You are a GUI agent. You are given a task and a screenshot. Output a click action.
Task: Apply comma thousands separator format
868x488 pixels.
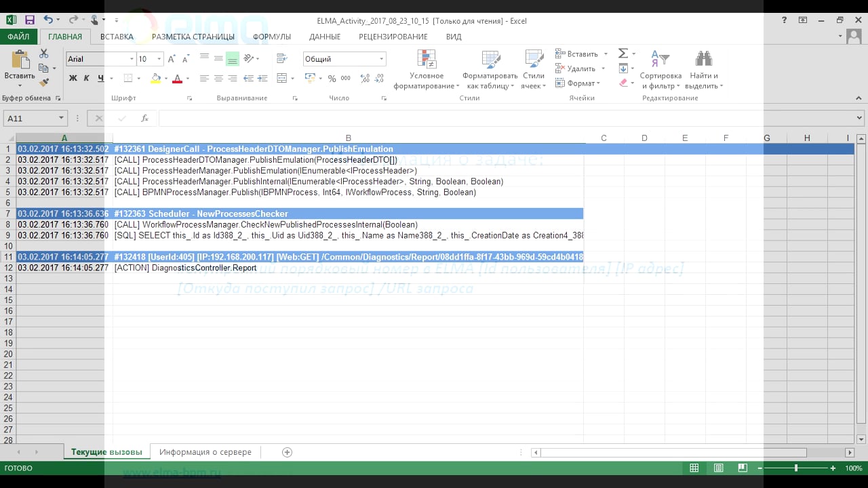(x=346, y=79)
